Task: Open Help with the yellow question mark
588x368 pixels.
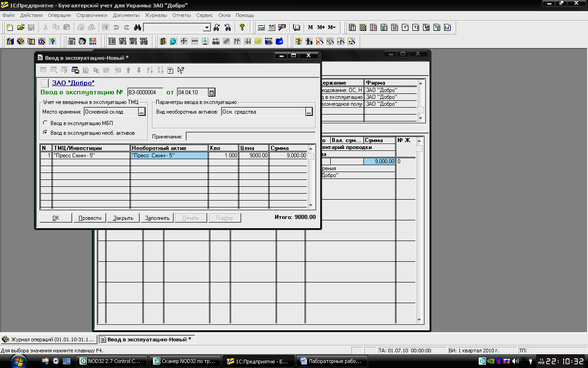Action: click(242, 27)
